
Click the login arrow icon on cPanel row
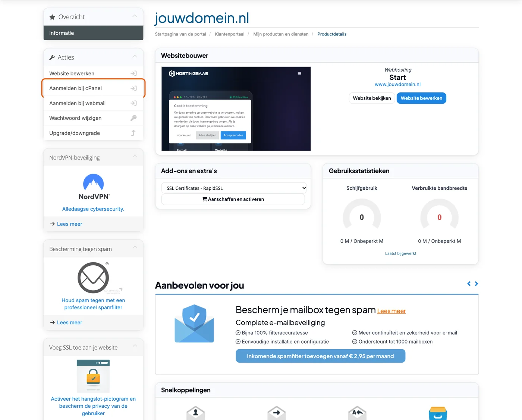[x=133, y=88]
